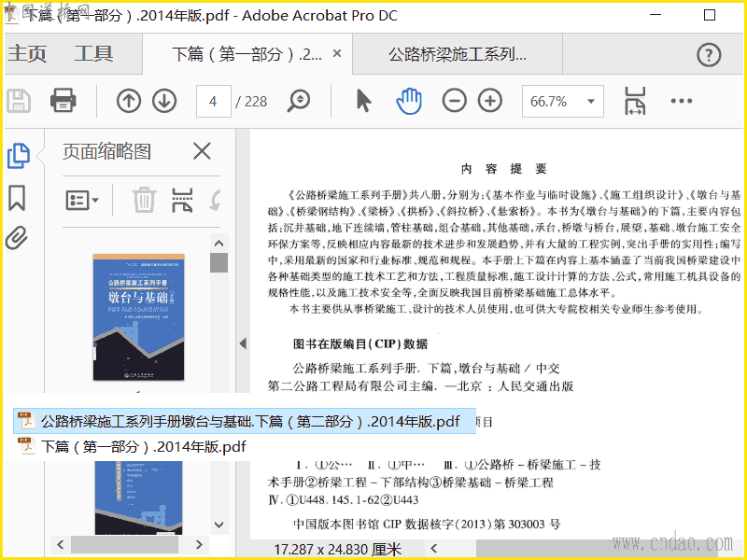Go to previous page arrow

tap(129, 101)
